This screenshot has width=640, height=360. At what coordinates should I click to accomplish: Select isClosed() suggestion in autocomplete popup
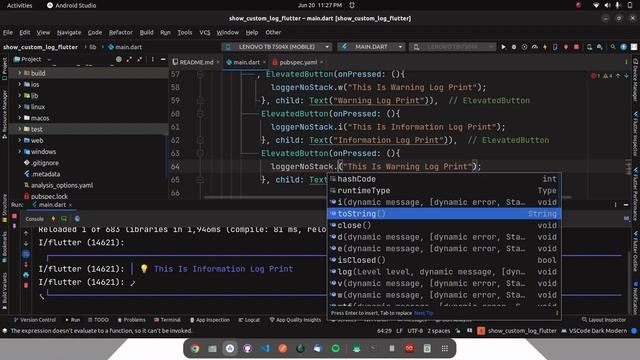click(x=444, y=260)
